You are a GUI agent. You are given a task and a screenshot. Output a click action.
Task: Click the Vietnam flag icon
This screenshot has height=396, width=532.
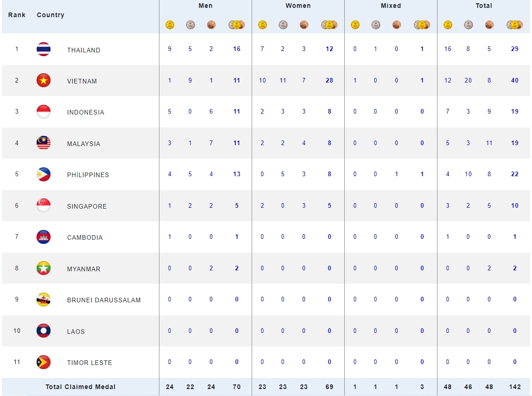[x=44, y=81]
